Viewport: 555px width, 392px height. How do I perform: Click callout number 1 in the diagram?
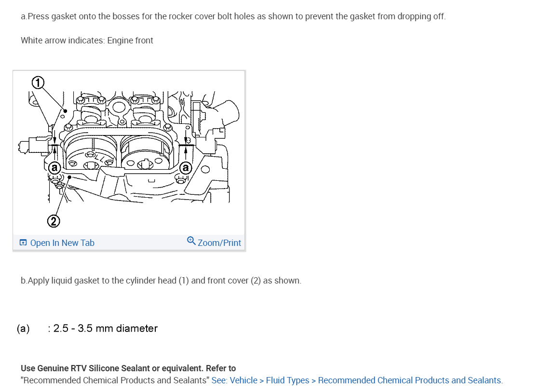point(38,83)
